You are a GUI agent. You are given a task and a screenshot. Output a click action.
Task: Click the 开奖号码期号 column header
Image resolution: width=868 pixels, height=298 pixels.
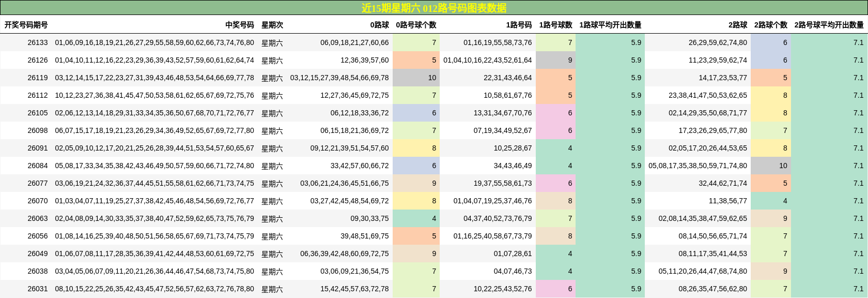26,25
